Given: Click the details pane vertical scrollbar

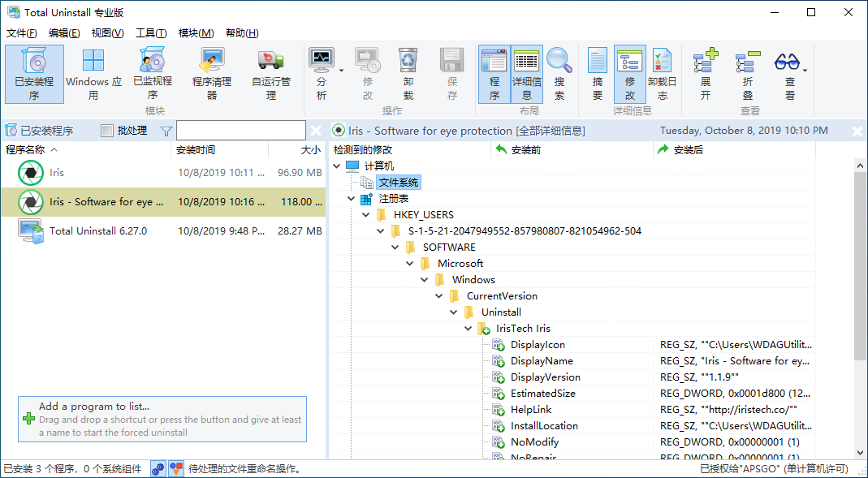Looking at the screenshot, I should point(861,265).
